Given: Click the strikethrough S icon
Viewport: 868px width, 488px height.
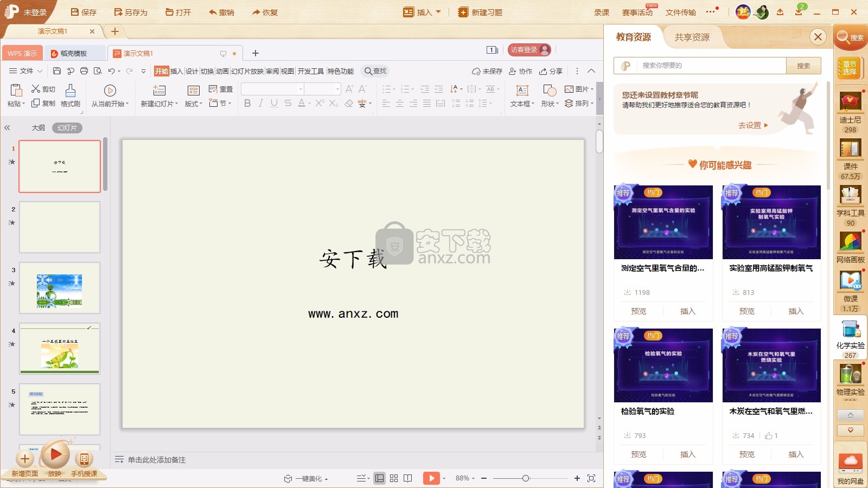Looking at the screenshot, I should coord(288,103).
